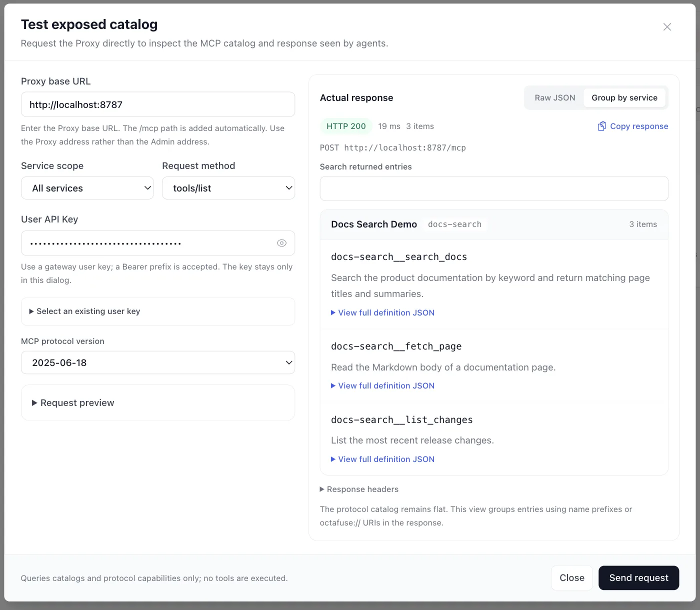Focus the Search returned entries field
700x610 pixels.
coord(494,188)
